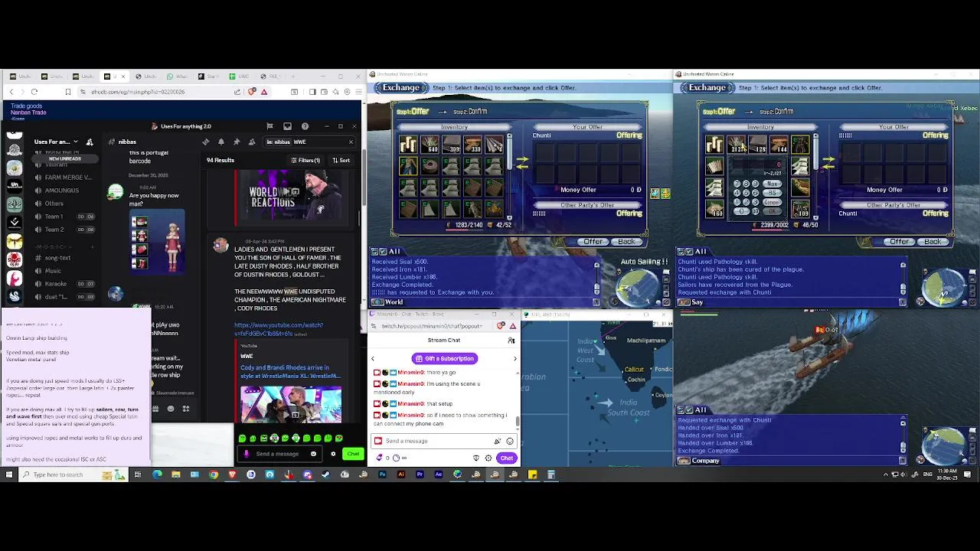Open the YouTube link in Discord message
Screen dimensions: 980x551
(x=278, y=329)
